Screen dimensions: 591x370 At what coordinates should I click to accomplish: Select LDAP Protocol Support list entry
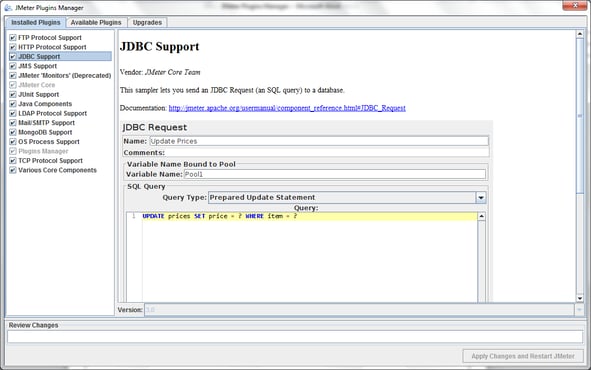(x=52, y=113)
